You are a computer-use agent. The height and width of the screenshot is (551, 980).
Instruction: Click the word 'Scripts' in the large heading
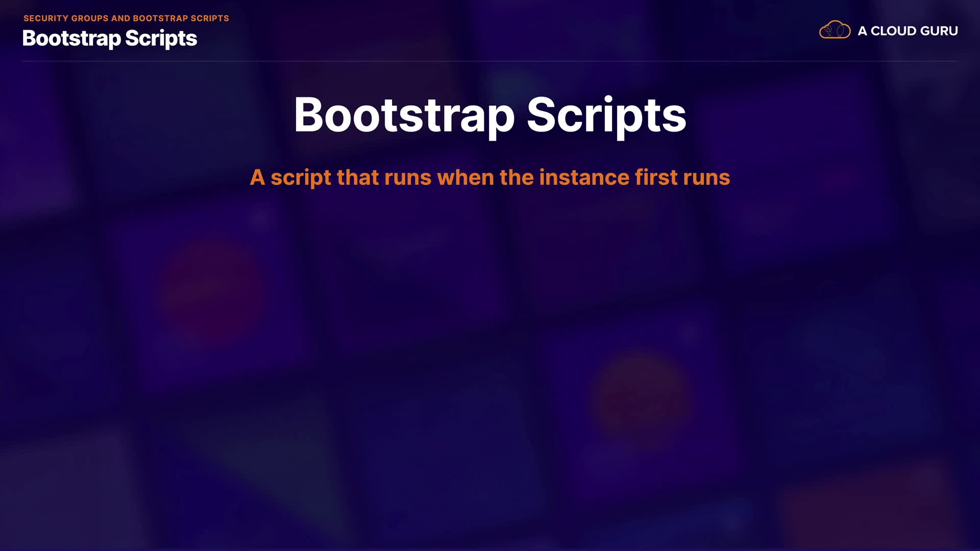coord(606,115)
